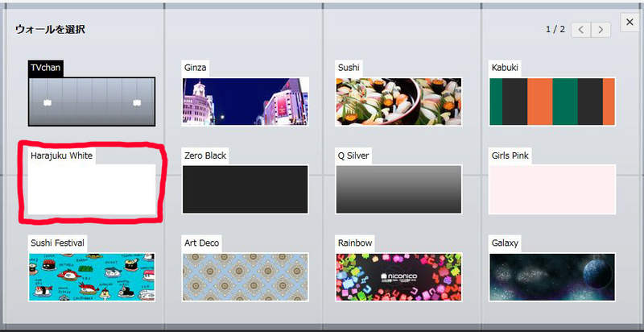Viewport: 644px width, 332px height.
Task: Pick the Sushi photo wall
Action: (x=398, y=102)
